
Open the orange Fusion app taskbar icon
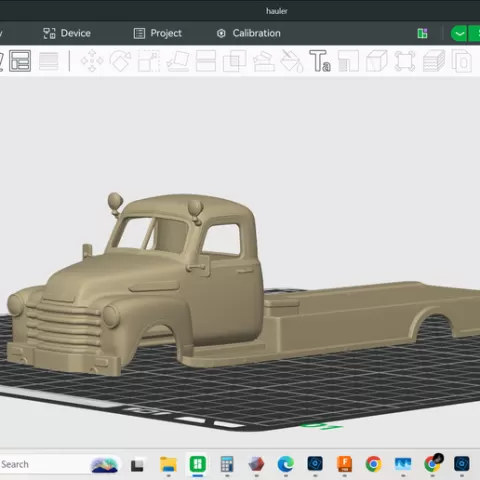[x=344, y=464]
